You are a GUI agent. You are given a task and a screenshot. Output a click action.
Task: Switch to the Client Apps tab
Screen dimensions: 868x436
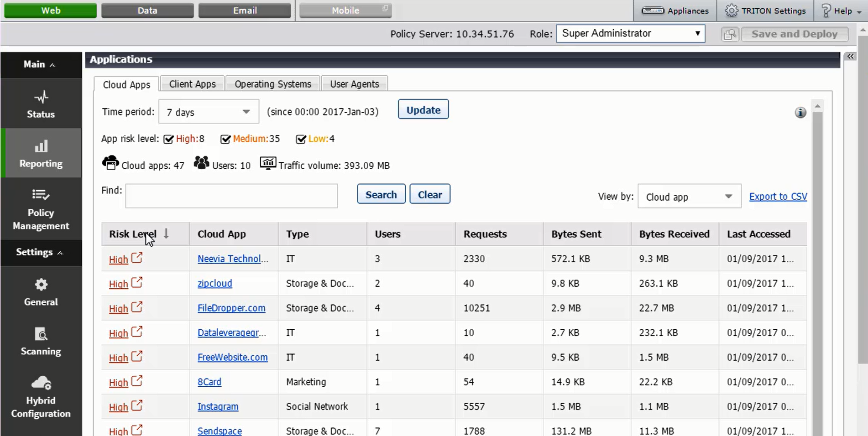point(192,84)
